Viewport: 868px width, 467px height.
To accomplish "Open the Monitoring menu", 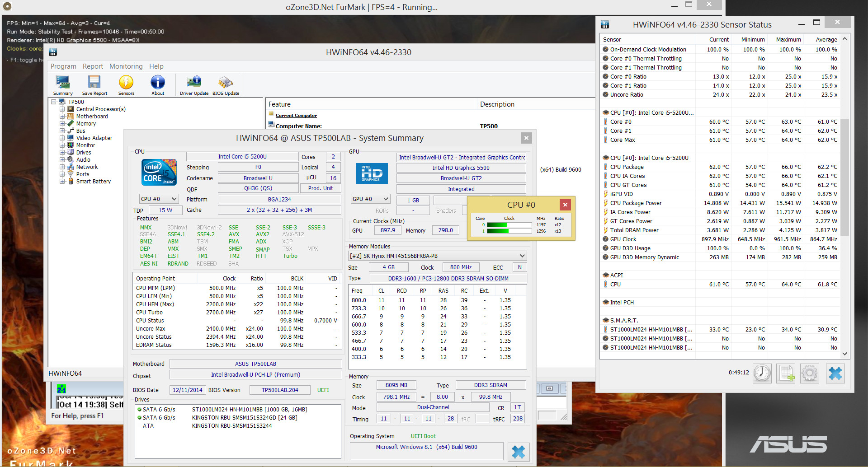I will (x=126, y=66).
